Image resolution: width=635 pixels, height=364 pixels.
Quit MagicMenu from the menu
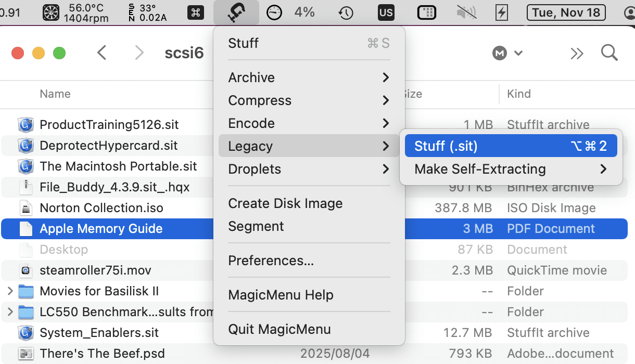279,329
